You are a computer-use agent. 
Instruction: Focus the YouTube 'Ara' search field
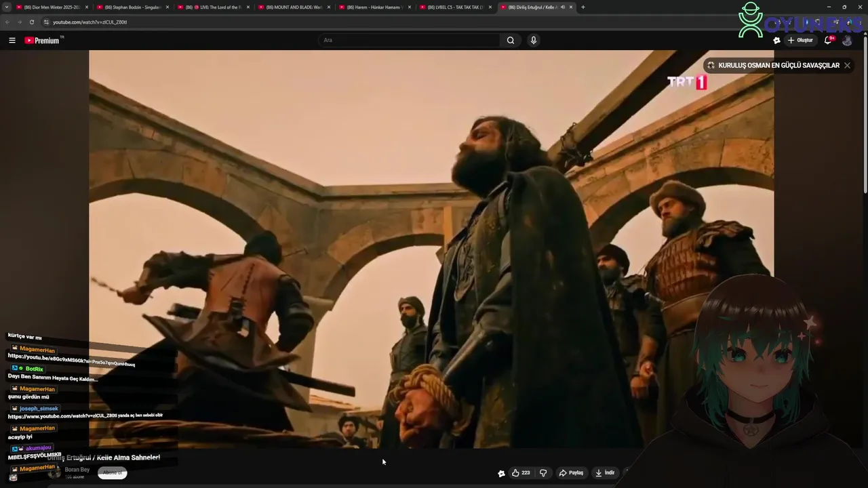[x=410, y=40]
